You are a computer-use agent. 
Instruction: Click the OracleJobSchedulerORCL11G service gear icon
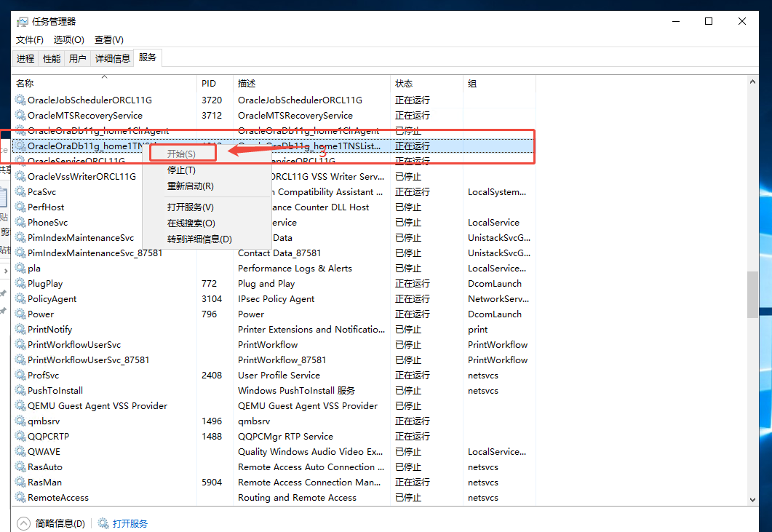[x=20, y=100]
